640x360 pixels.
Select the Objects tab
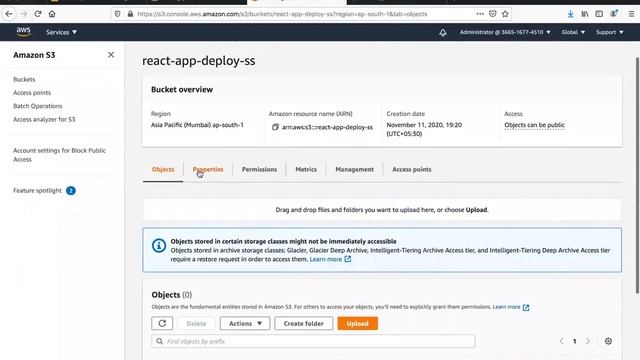[x=163, y=169]
